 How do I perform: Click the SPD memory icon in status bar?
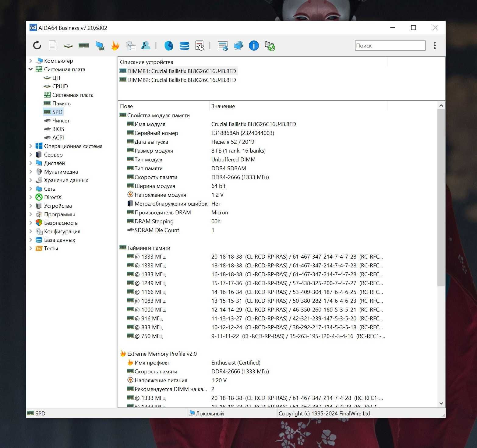[x=30, y=413]
